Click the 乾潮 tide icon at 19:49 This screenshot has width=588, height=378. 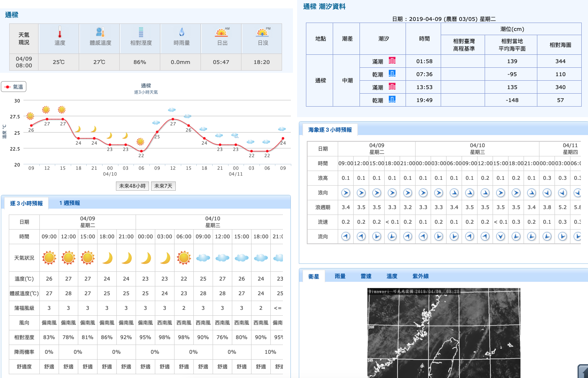(x=392, y=100)
